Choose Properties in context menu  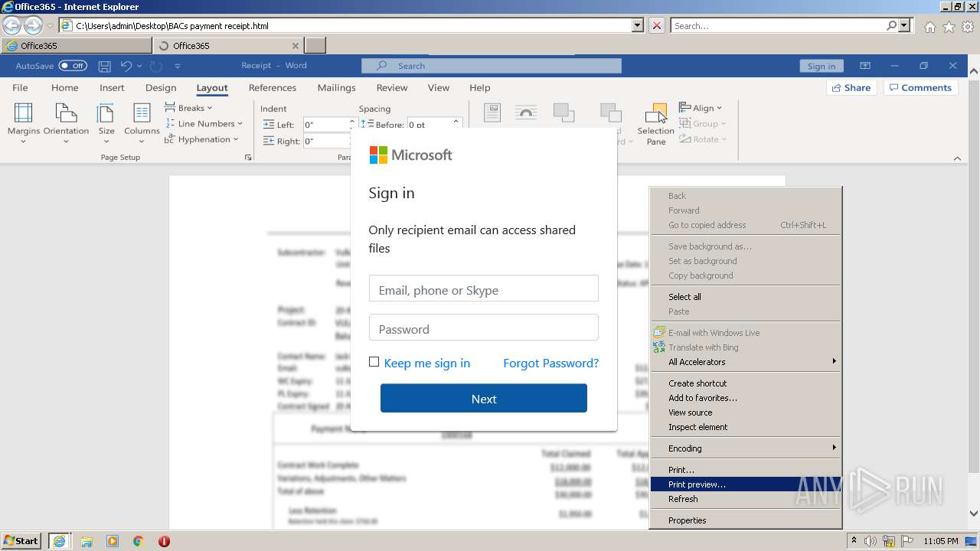tap(744, 520)
